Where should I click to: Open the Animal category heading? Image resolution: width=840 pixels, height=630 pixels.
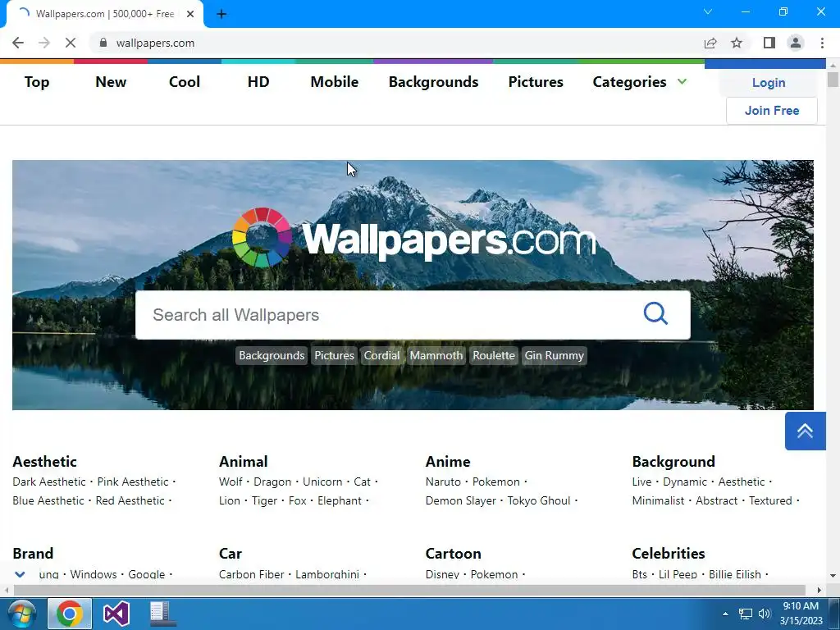click(243, 462)
